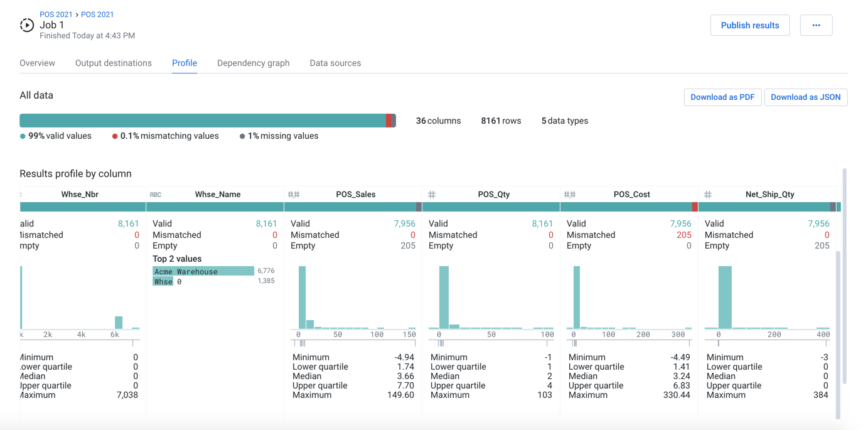The width and height of the screenshot is (868, 430).
Task: Click the job run status icon beside Job 1
Action: point(26,25)
